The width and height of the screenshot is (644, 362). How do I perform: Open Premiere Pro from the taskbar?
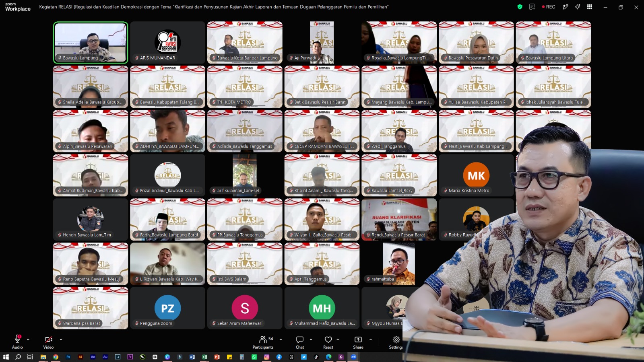[130, 357]
